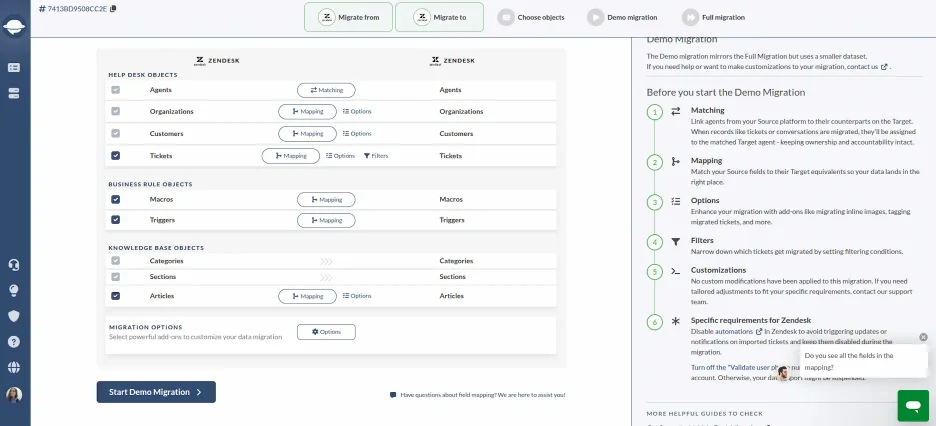Screen dimensions: 936x426
Task: Open Articles Mapping button
Action: tap(307, 296)
